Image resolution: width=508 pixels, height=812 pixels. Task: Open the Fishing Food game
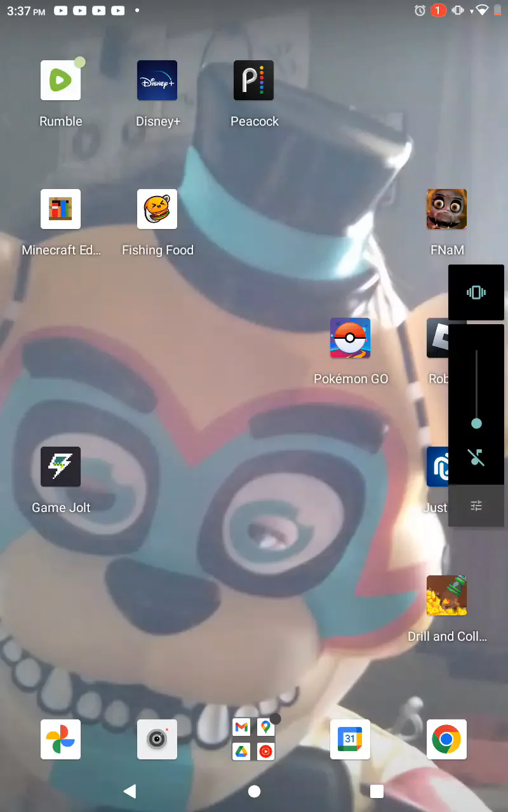pos(157,209)
